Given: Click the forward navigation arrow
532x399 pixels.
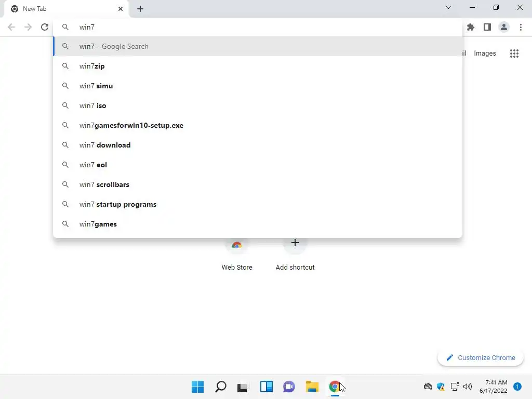Looking at the screenshot, I should pyautogui.click(x=28, y=27).
